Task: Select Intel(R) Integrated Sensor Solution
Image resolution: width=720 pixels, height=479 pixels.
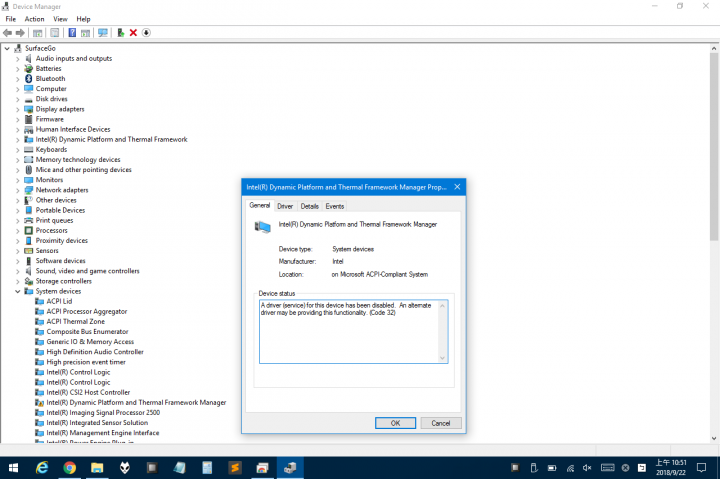Action: 97,423
